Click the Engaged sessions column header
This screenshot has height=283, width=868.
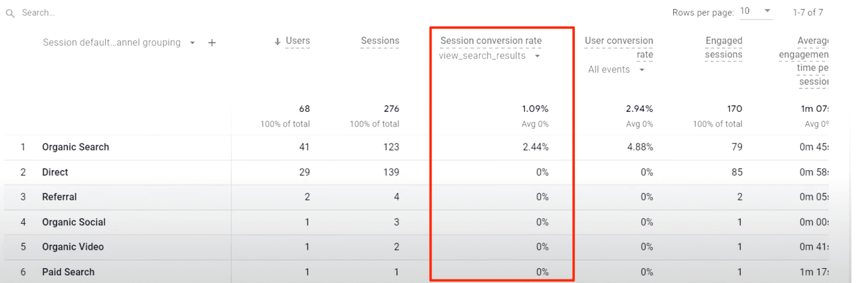pos(723,47)
